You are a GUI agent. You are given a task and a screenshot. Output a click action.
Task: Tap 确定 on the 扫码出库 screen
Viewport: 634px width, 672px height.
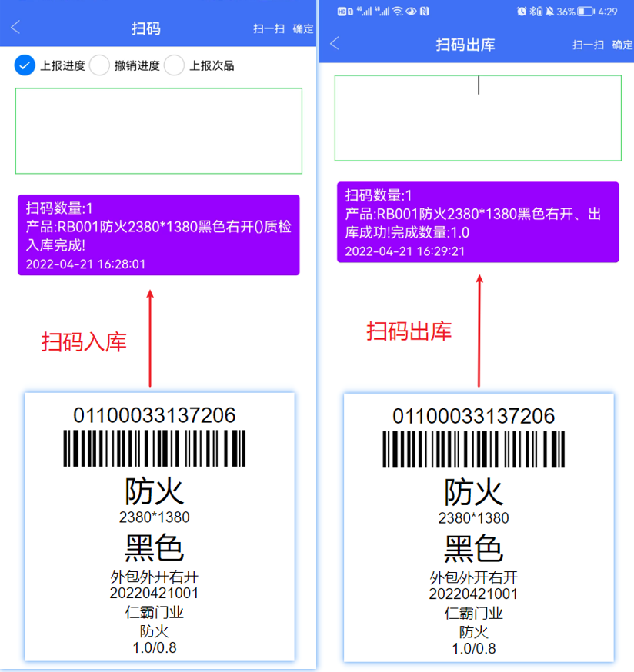point(622,45)
